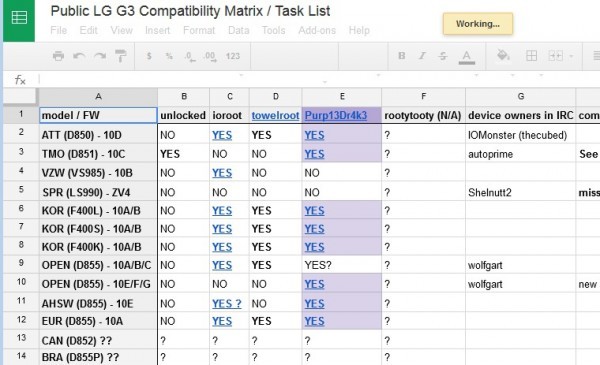Format as currency with $ icon
The image size is (600, 365).
point(149,56)
